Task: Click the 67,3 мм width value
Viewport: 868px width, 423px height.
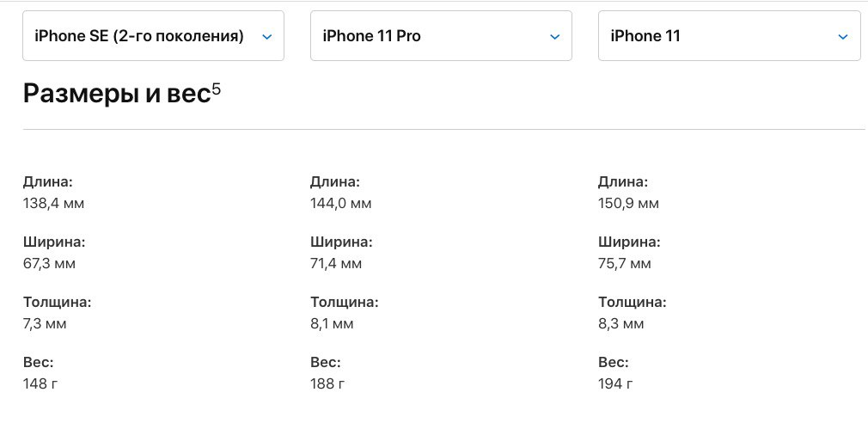Action: (49, 264)
